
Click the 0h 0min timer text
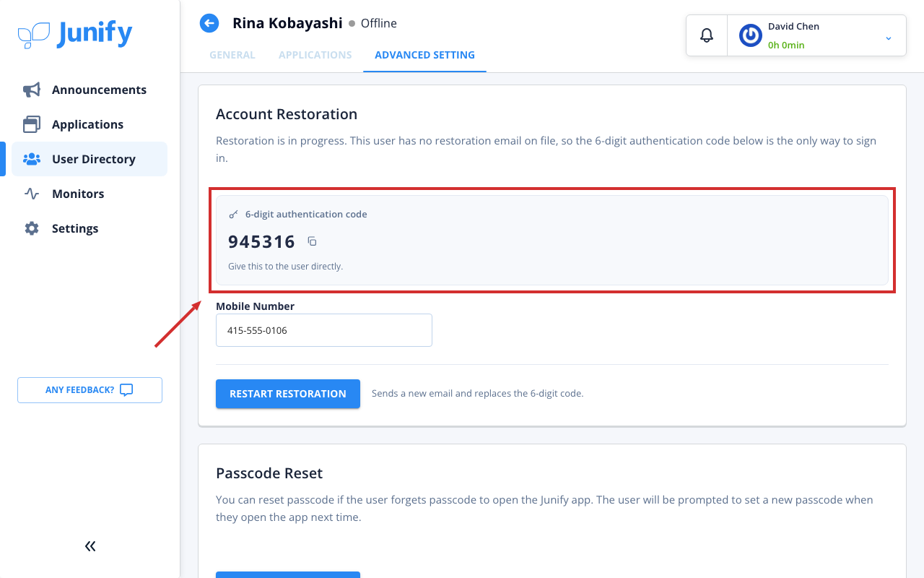pos(786,45)
